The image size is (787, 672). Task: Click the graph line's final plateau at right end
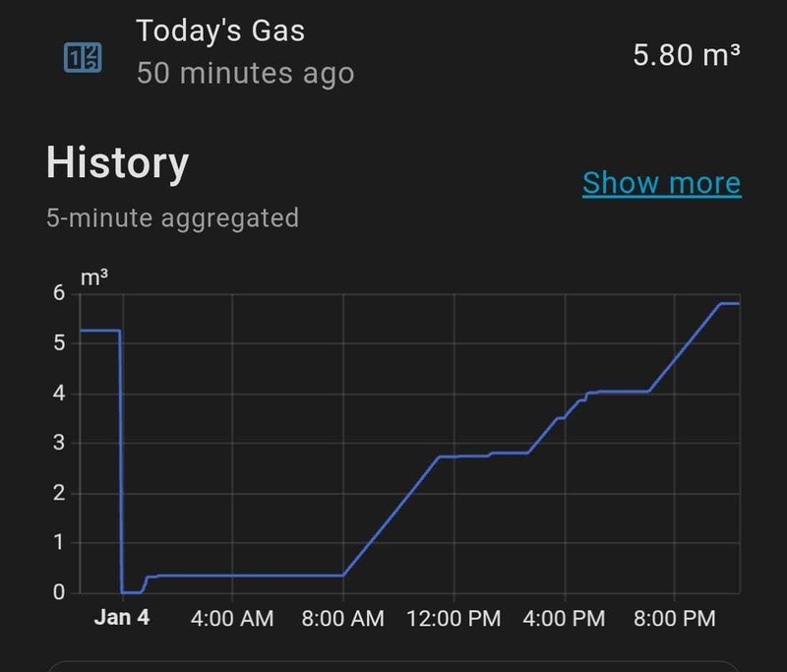tap(729, 304)
